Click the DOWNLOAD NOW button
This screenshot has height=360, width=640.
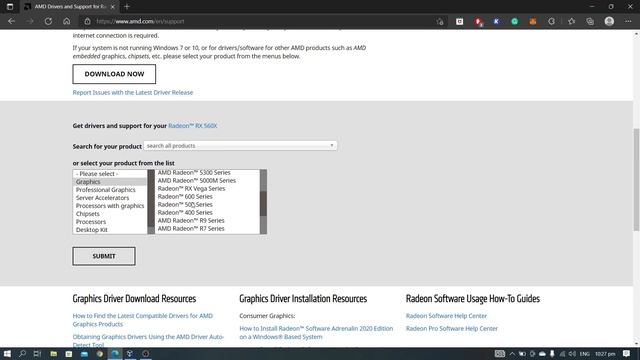[x=114, y=74]
